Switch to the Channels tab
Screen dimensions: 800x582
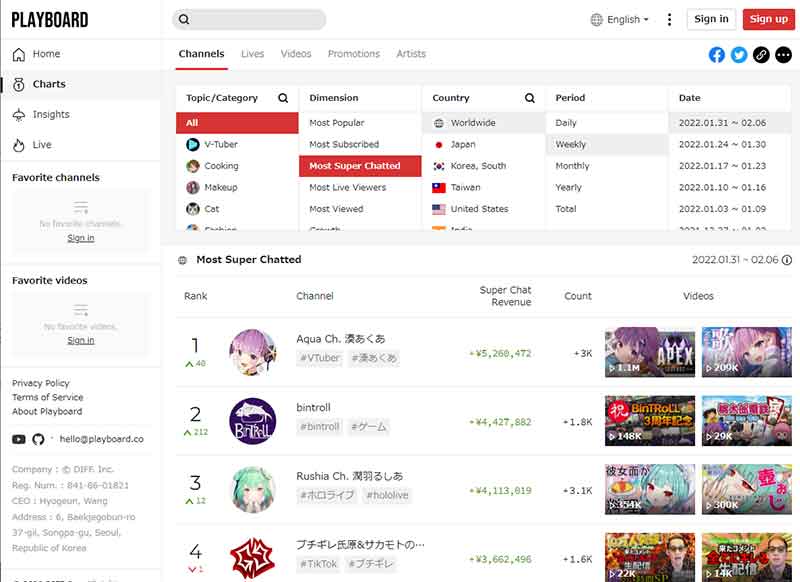pos(202,54)
